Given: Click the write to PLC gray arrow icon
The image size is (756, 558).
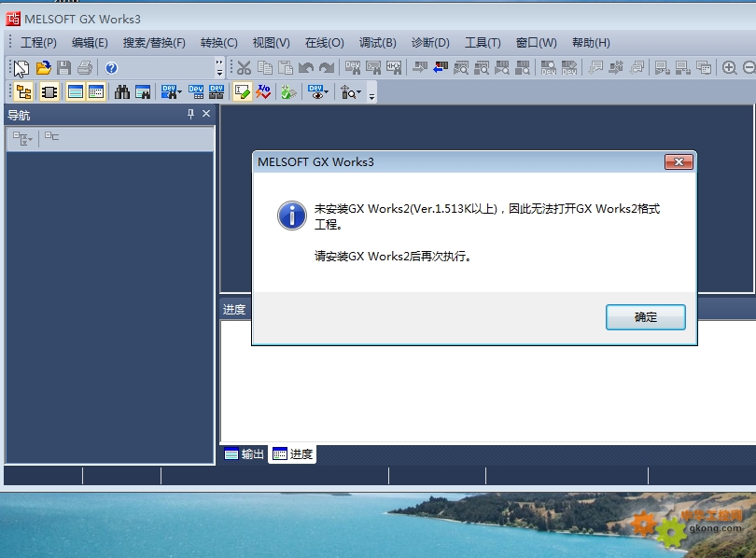Looking at the screenshot, I should click(420, 68).
